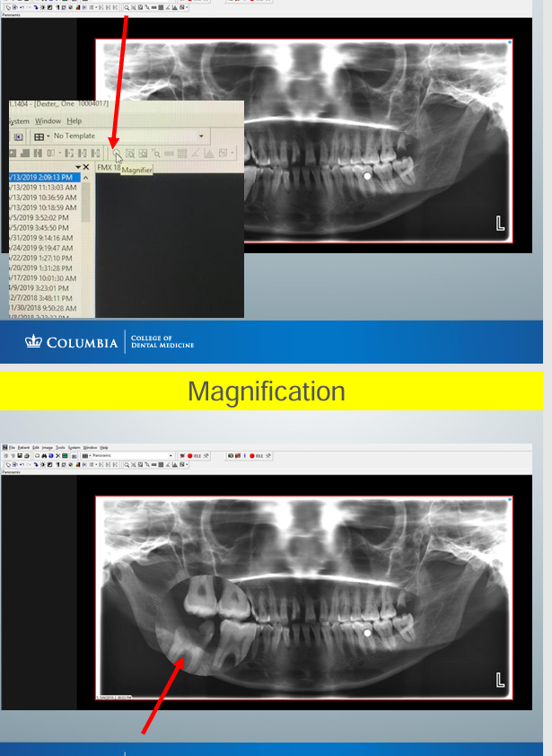The height and width of the screenshot is (756, 552).
Task: Click the first red IDLE status indicator
Action: tap(190, 455)
